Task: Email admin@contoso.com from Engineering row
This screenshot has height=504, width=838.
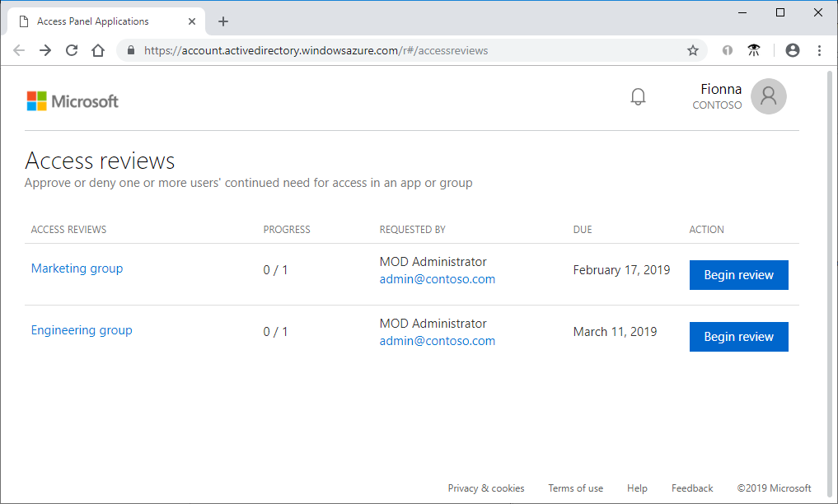Action: pyautogui.click(x=437, y=340)
